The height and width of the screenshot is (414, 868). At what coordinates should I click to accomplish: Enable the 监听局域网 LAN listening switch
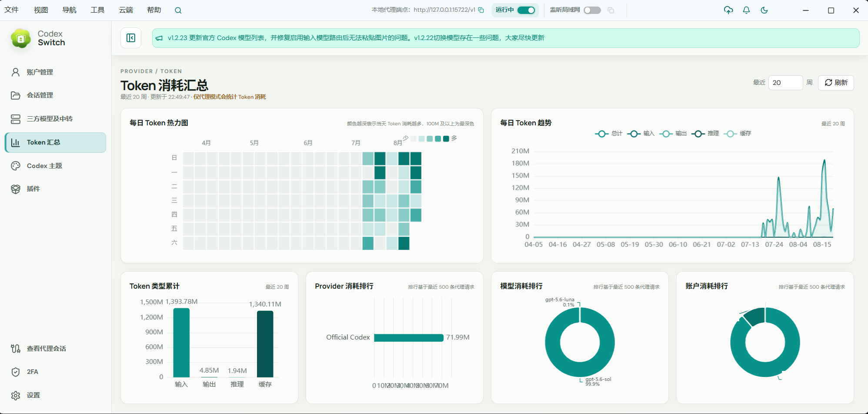point(592,10)
